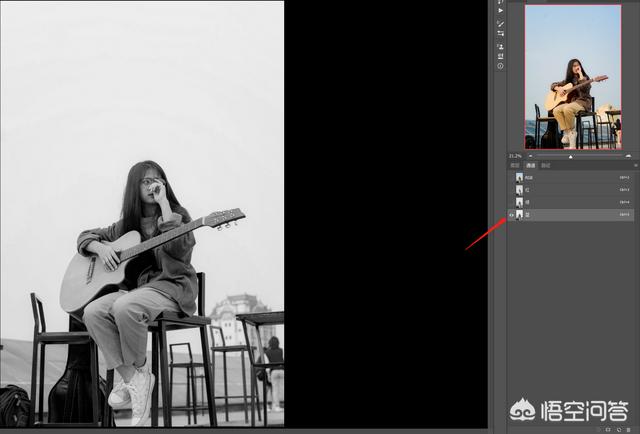
Task: Select the 绿 (Green) channel row
Action: pos(571,202)
